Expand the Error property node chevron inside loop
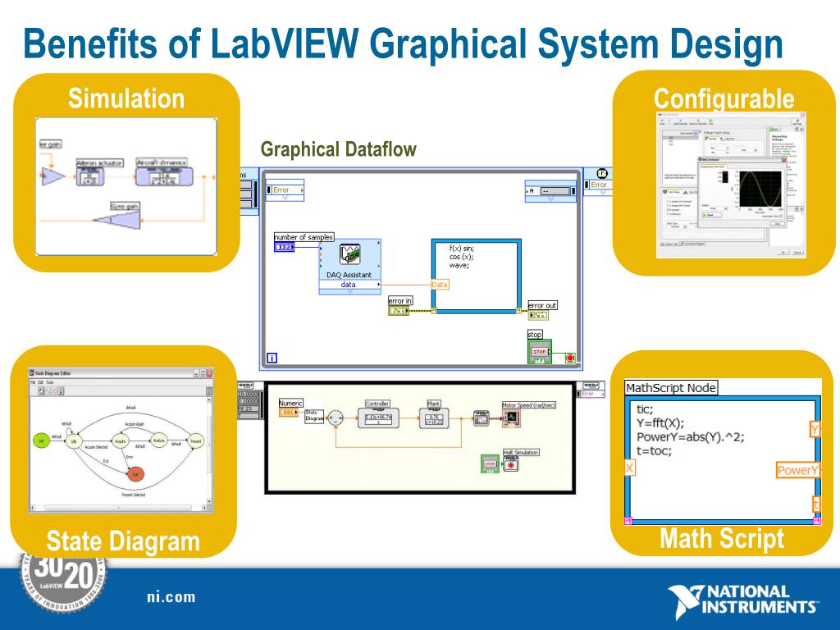The image size is (840, 630). 285,198
